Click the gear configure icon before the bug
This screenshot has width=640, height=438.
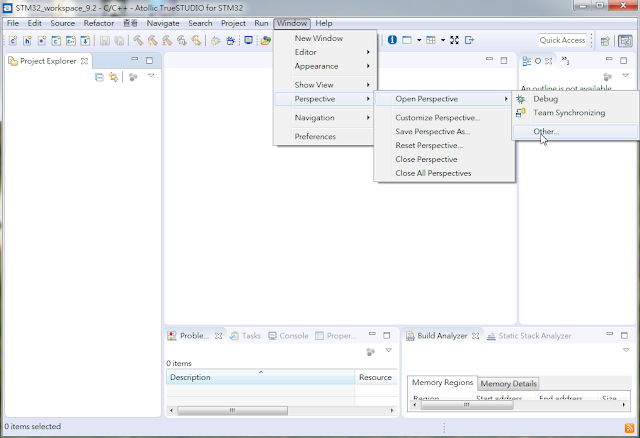click(x=216, y=40)
